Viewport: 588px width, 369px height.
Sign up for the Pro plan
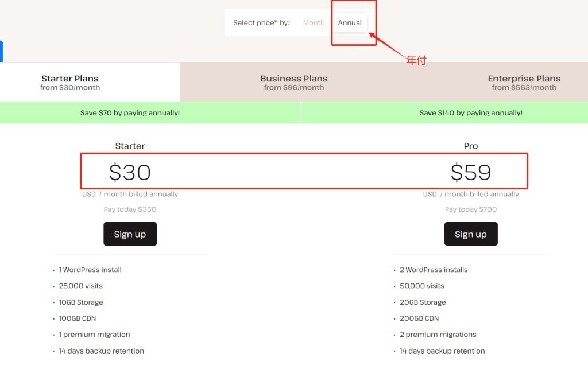470,234
